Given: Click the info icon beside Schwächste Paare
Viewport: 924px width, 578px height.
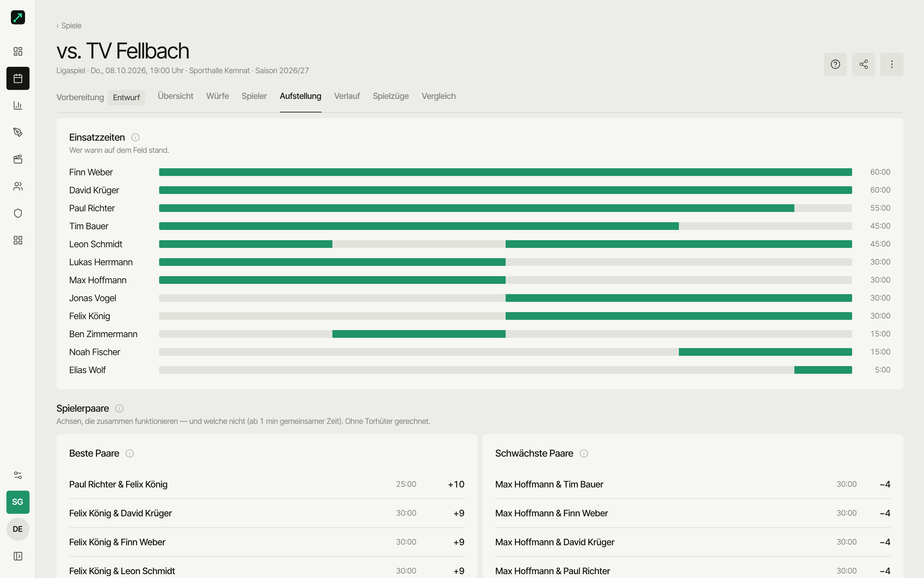Looking at the screenshot, I should [x=583, y=453].
